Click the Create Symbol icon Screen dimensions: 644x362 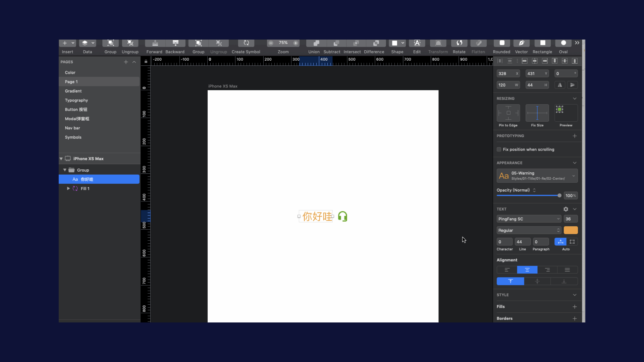(246, 43)
